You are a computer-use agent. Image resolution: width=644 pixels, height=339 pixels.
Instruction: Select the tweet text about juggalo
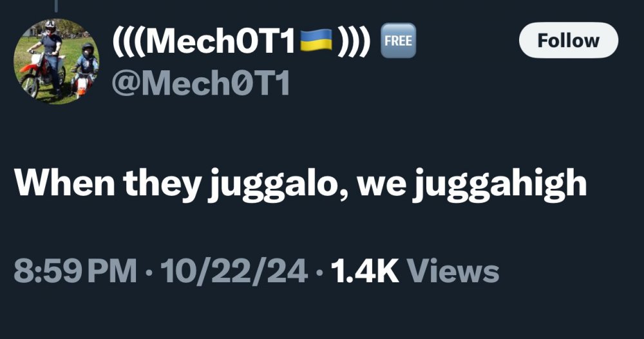coord(300,184)
